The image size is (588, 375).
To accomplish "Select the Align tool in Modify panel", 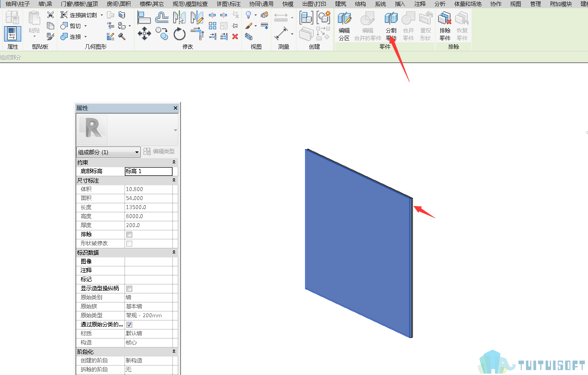I will (x=144, y=17).
